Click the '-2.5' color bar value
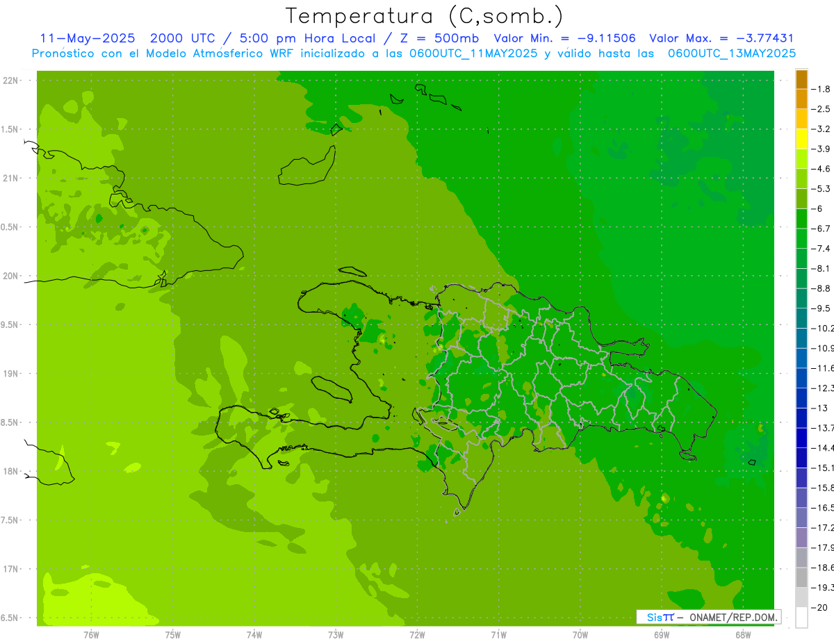Viewport: 834px width, 644px height. point(821,109)
